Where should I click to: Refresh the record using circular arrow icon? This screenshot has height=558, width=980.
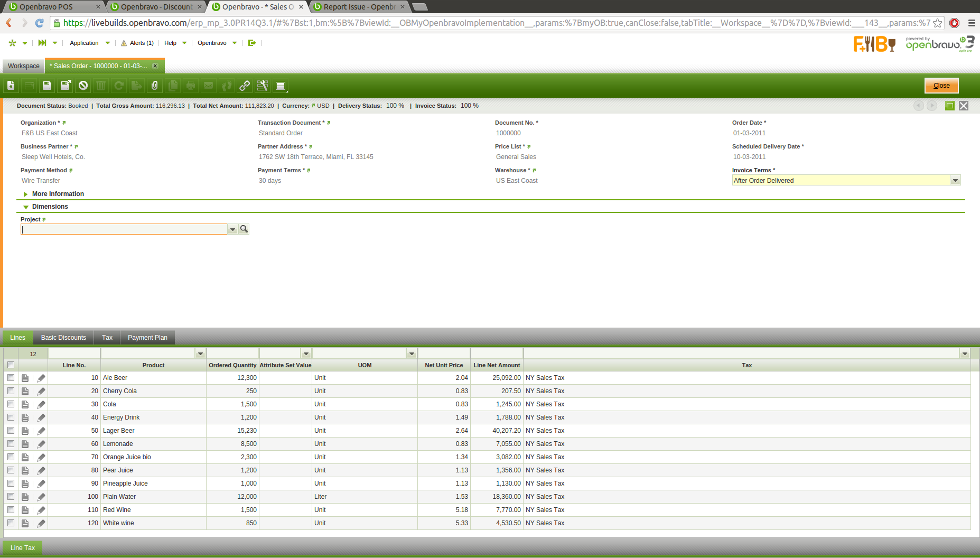[119, 86]
